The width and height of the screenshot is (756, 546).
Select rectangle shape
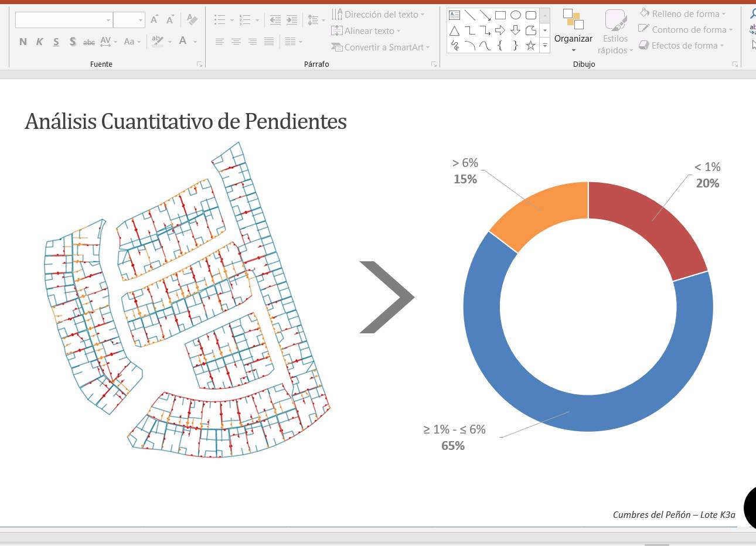[x=500, y=15]
